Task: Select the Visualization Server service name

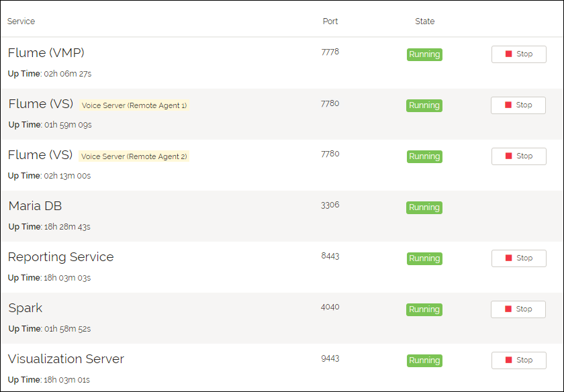Action: (x=66, y=359)
